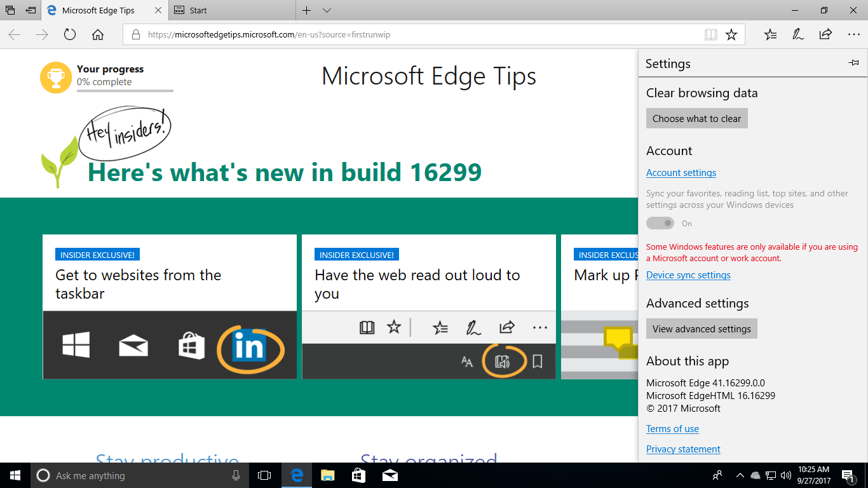Refresh the page with reload icon
The height and width of the screenshot is (488, 868).
pos(70,35)
